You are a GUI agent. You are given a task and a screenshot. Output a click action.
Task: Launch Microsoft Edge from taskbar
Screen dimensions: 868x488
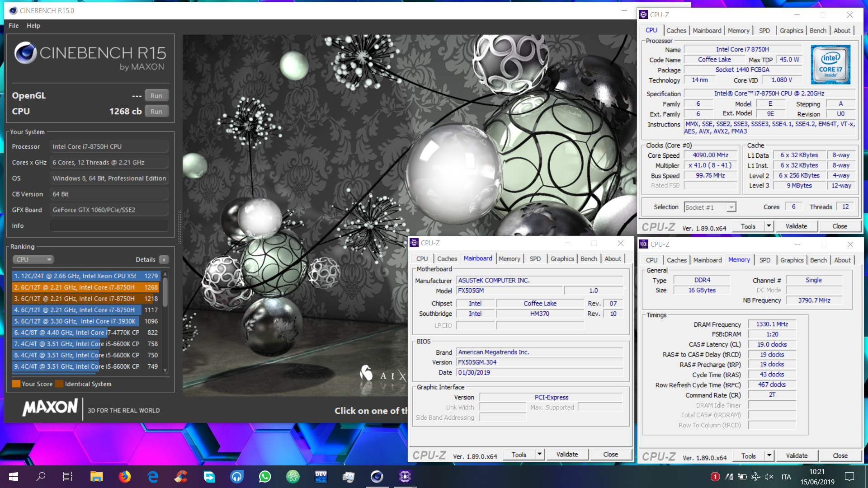153,476
